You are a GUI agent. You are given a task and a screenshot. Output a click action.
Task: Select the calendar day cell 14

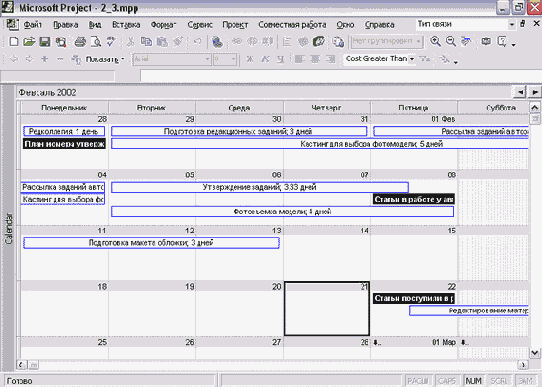coord(327,253)
